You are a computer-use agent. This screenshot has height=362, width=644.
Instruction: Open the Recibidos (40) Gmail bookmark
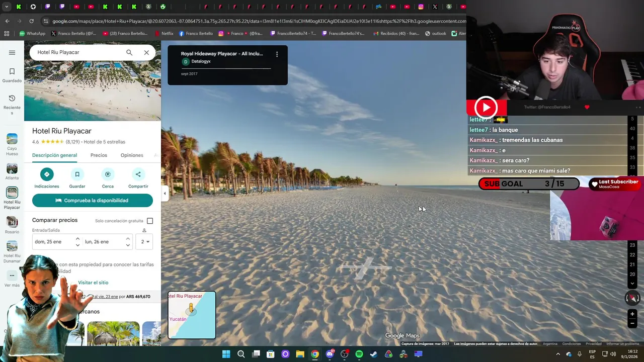(396, 34)
